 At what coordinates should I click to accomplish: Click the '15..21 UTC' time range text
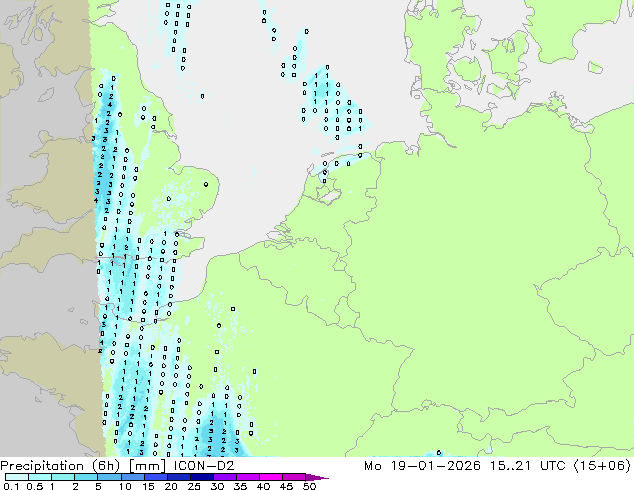(x=528, y=465)
